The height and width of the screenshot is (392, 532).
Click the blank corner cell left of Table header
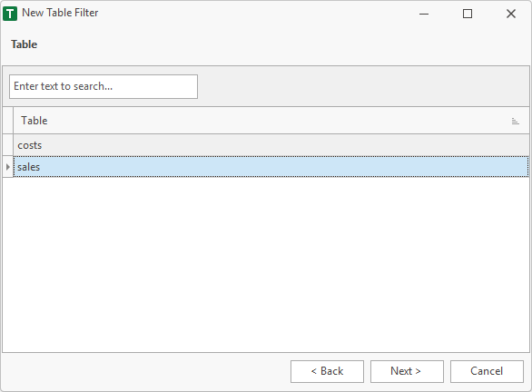pos(8,121)
